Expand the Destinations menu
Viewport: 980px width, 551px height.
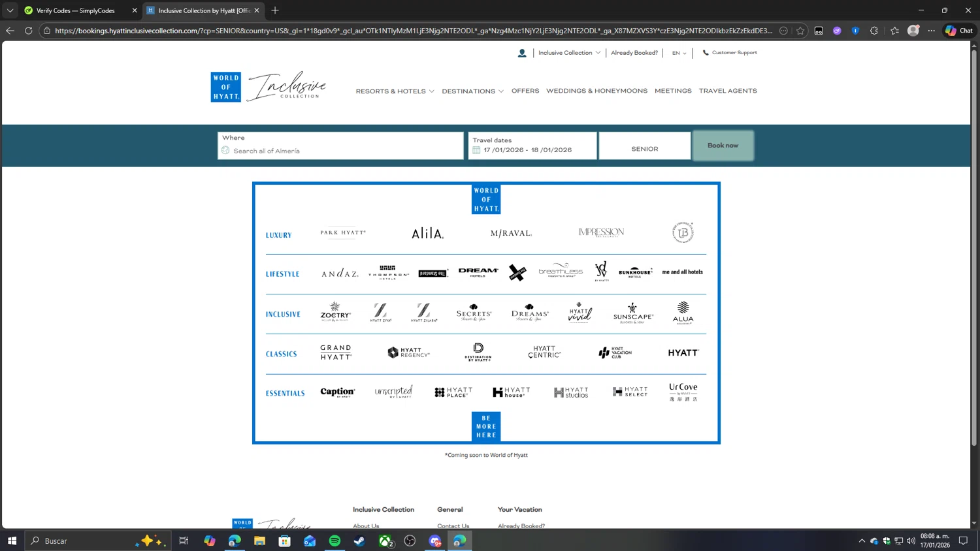coord(472,91)
